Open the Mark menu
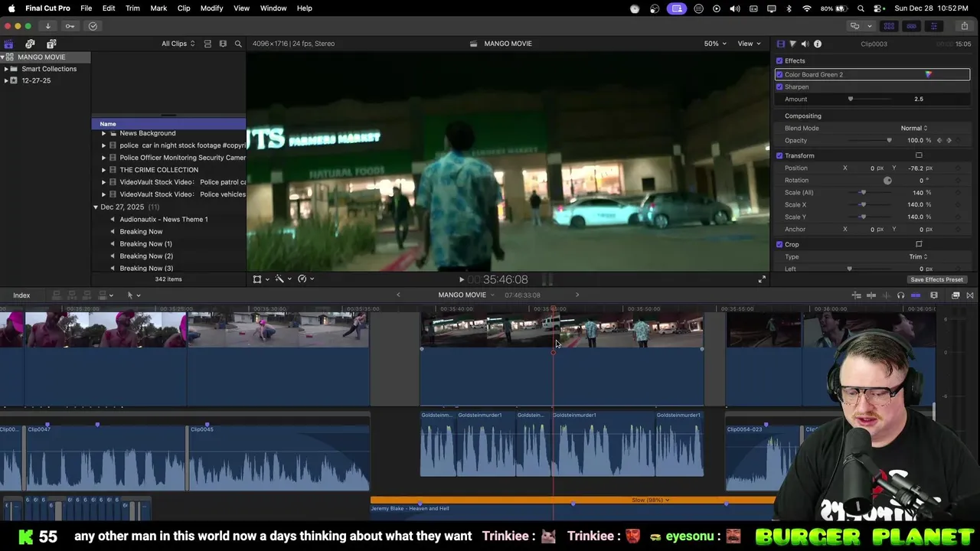The height and width of the screenshot is (551, 980). point(158,8)
